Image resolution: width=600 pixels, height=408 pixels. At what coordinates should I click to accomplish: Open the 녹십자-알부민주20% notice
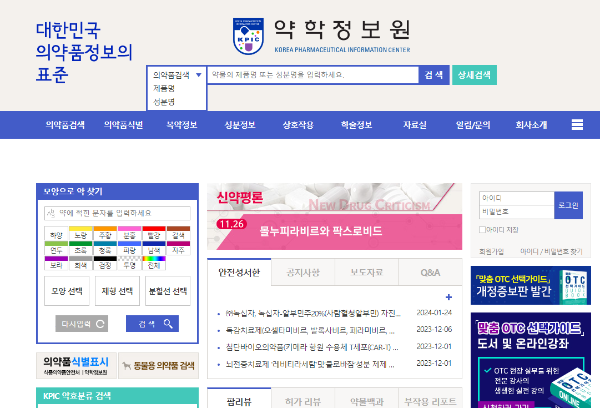coord(313,313)
